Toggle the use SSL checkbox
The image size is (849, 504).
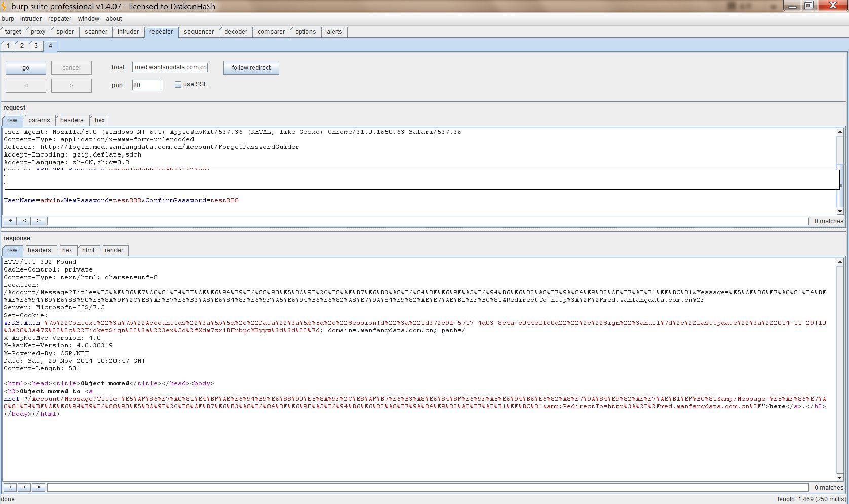pyautogui.click(x=178, y=85)
